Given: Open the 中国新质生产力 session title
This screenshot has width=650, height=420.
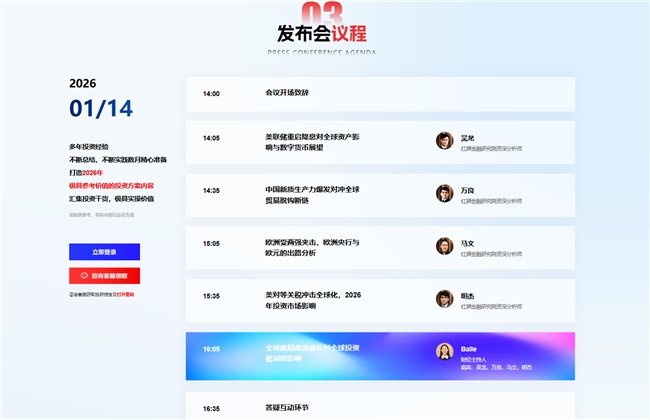Looking at the screenshot, I should coord(308,193).
